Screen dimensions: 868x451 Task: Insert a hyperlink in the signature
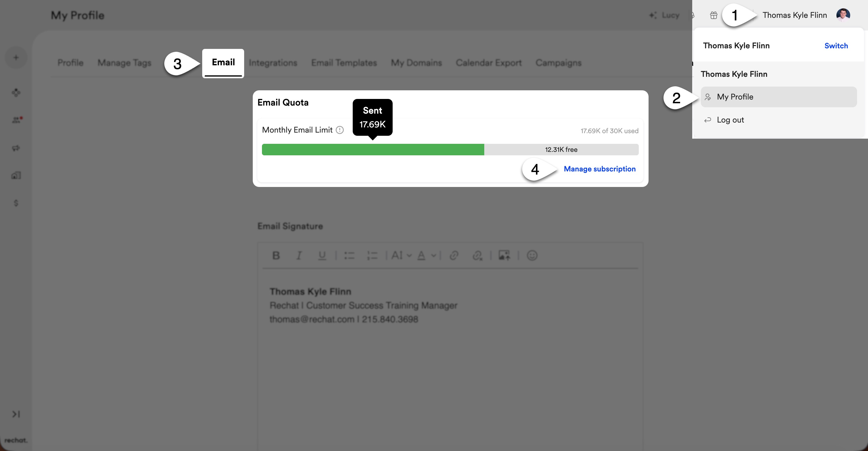(454, 255)
